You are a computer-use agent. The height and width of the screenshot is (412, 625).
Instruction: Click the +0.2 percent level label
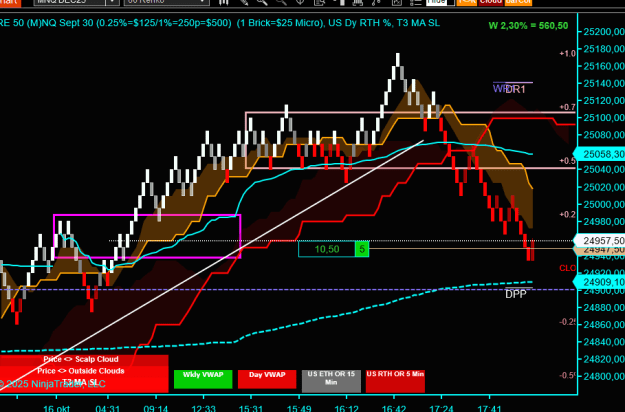click(x=568, y=214)
